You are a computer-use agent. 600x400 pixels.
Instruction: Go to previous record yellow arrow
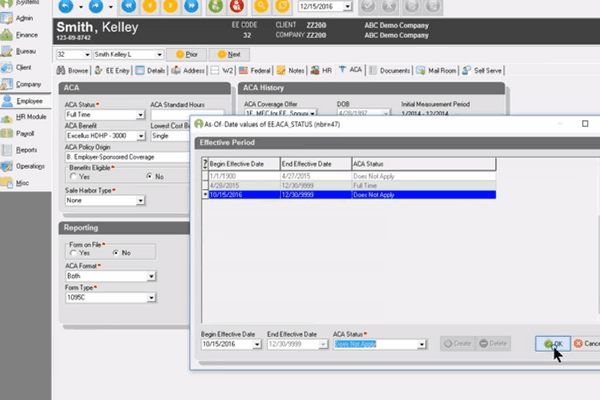pos(150,6)
